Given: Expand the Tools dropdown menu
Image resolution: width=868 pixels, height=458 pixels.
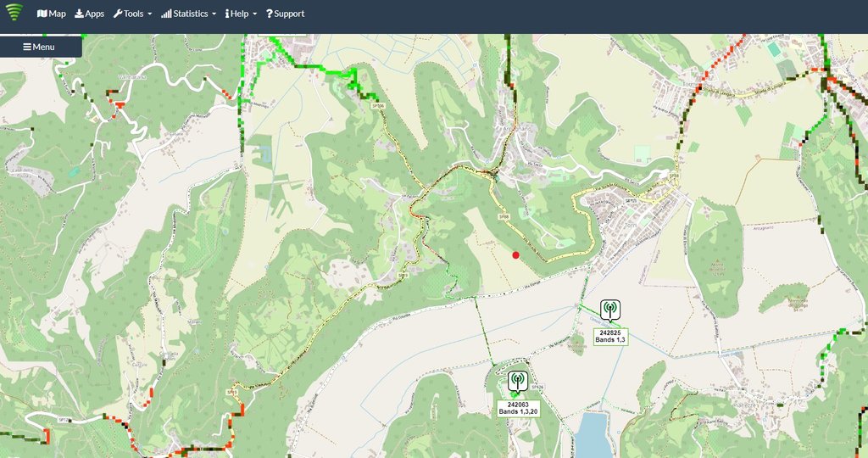Looking at the screenshot, I should pyautogui.click(x=132, y=14).
